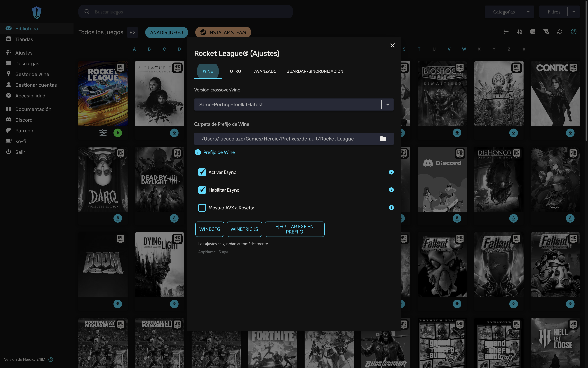Enable the Mostrar AVX a Rosetta checkbox
The width and height of the screenshot is (588, 368).
pyautogui.click(x=202, y=208)
